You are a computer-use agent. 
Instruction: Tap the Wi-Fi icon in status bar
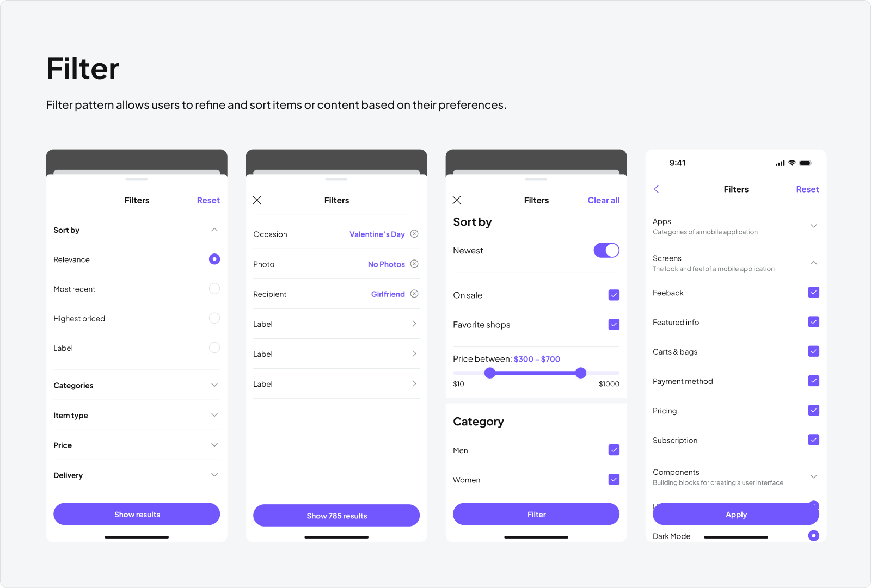coord(792,163)
